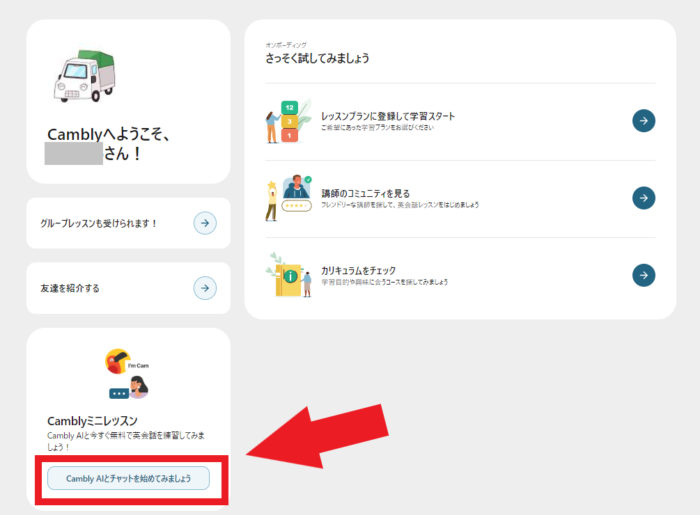Open 講師のコミュニティを見る title
Screen dimensions: 700x515
pos(365,193)
